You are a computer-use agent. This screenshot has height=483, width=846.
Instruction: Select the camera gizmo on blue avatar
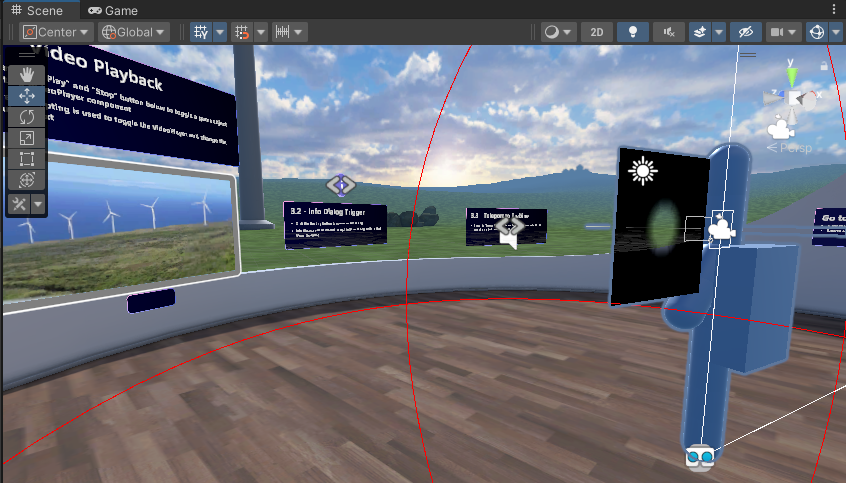[x=721, y=229]
